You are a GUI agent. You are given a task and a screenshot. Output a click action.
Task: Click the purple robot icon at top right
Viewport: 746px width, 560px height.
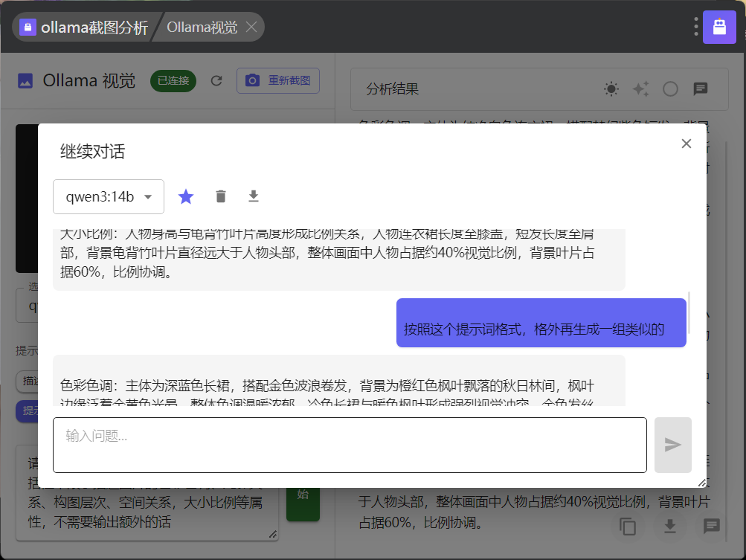click(x=719, y=28)
